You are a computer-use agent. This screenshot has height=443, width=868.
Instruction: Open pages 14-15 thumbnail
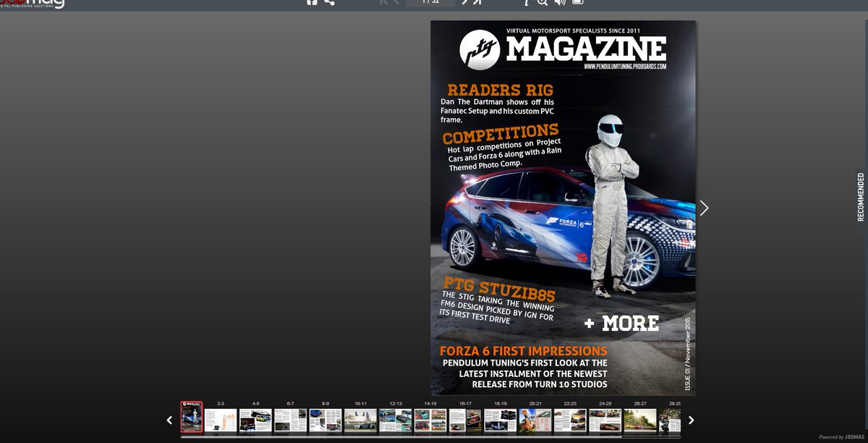(430, 421)
